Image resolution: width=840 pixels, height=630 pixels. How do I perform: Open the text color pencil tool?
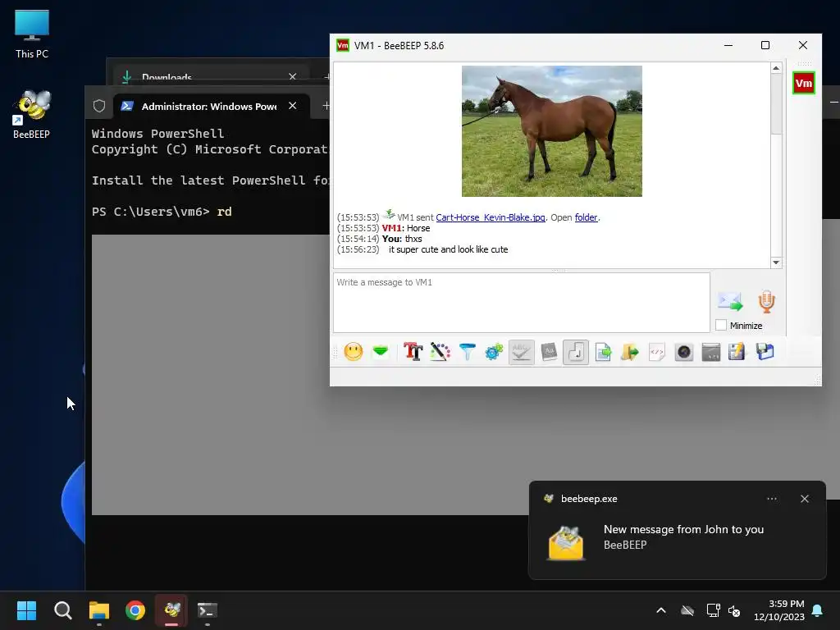pos(440,352)
